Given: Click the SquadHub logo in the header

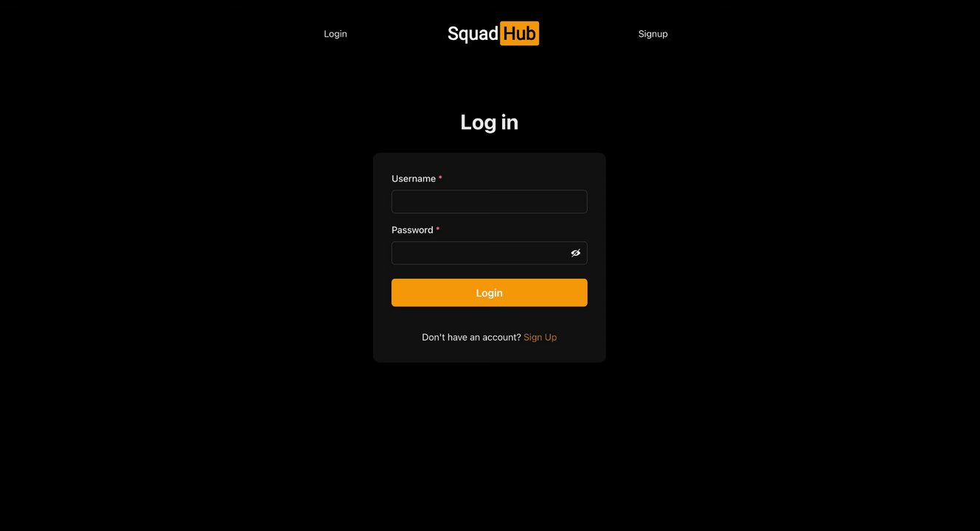Looking at the screenshot, I should 493,34.
